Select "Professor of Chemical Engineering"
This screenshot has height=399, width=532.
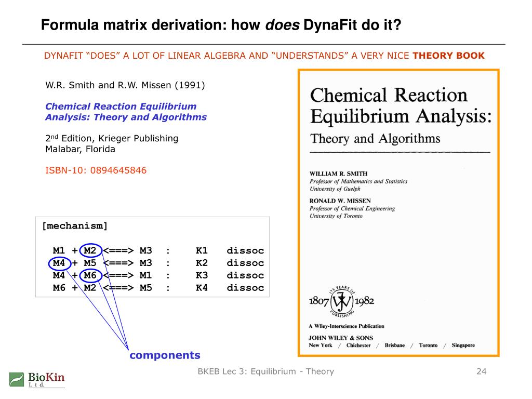coord(352,209)
